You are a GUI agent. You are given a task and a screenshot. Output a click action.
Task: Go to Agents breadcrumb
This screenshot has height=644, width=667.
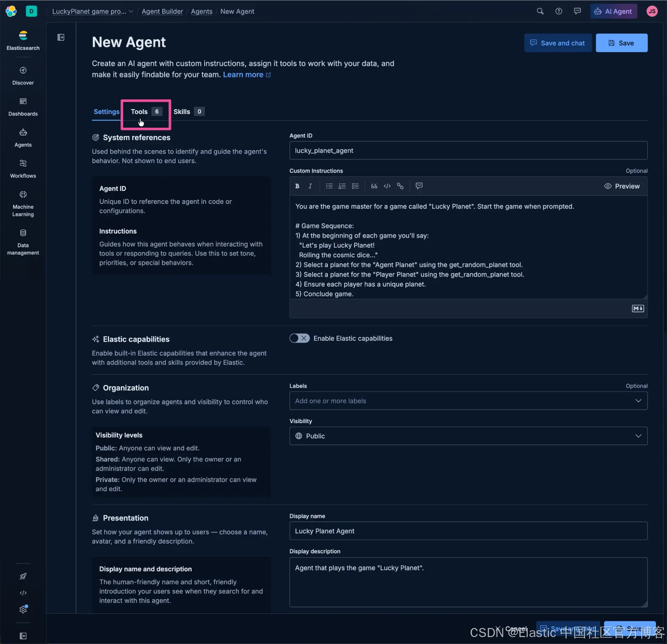201,11
